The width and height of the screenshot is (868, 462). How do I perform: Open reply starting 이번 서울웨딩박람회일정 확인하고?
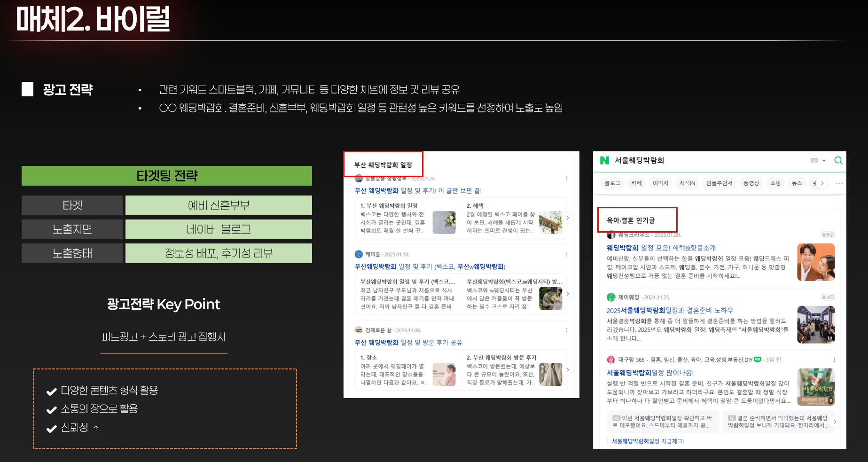[663, 422]
